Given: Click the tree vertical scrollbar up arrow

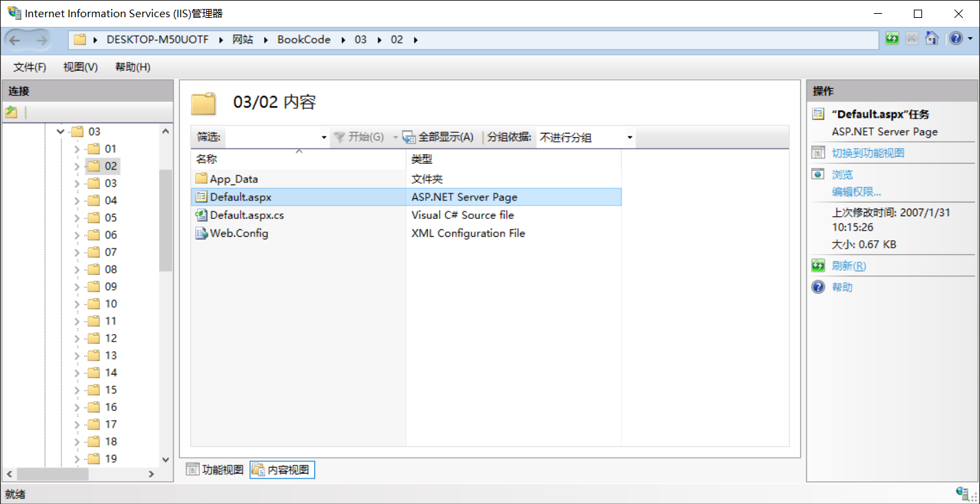Looking at the screenshot, I should click(165, 132).
